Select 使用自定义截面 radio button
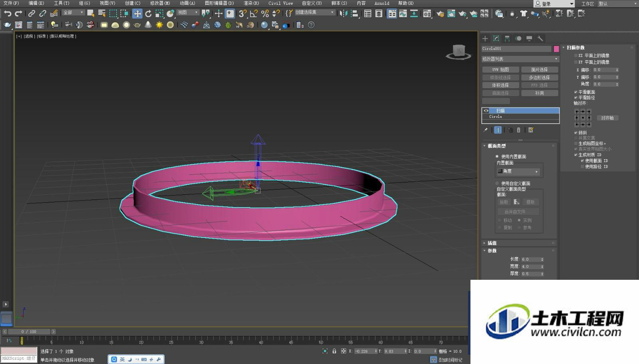639x364 pixels. point(497,183)
